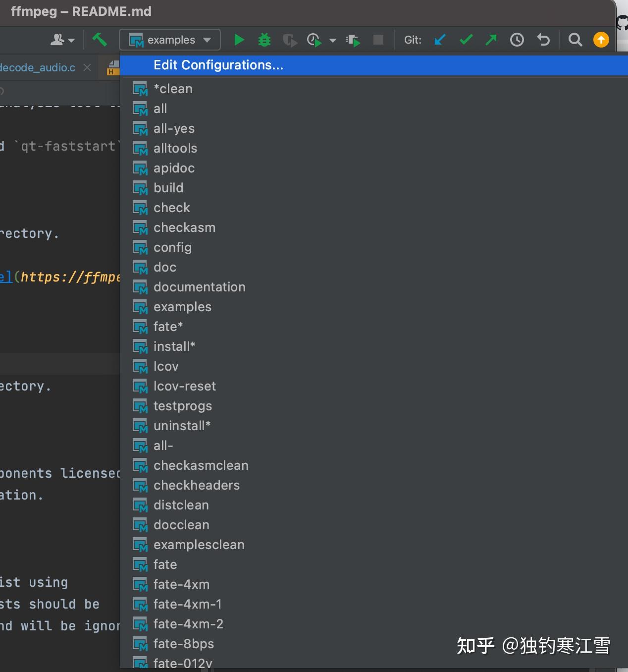Click the Makefile icon beside testprogs
Viewport: 628px width, 672px height.
click(x=140, y=406)
